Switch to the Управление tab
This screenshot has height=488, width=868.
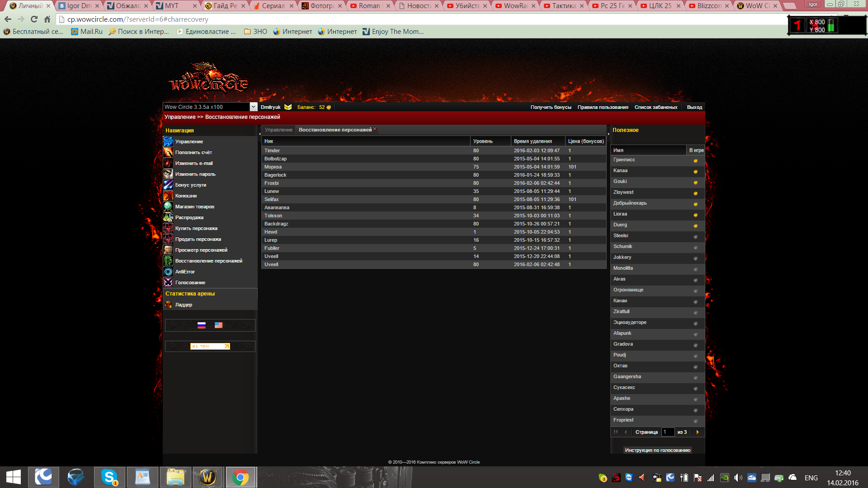coord(278,130)
